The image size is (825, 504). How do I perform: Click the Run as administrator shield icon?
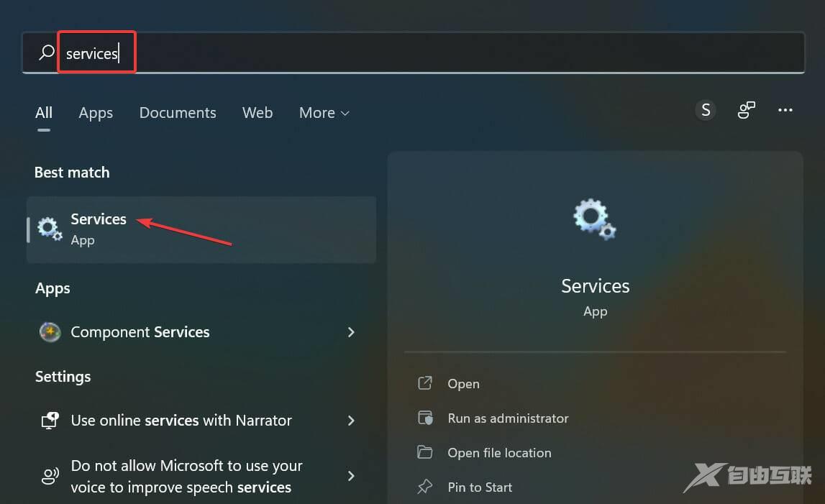(x=425, y=418)
